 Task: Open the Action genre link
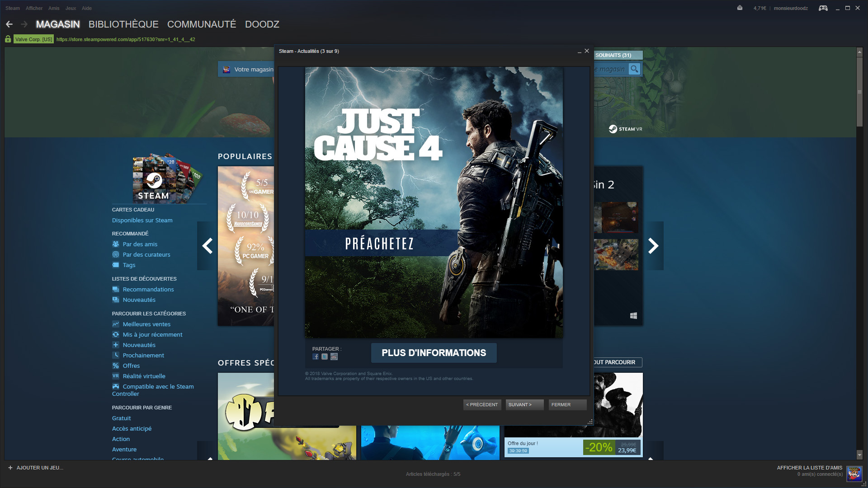click(x=121, y=439)
